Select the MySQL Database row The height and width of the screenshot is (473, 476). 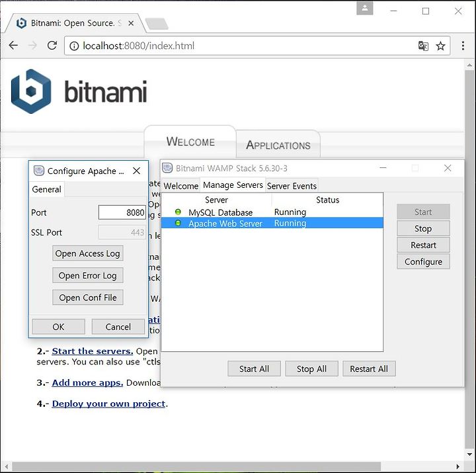point(272,212)
